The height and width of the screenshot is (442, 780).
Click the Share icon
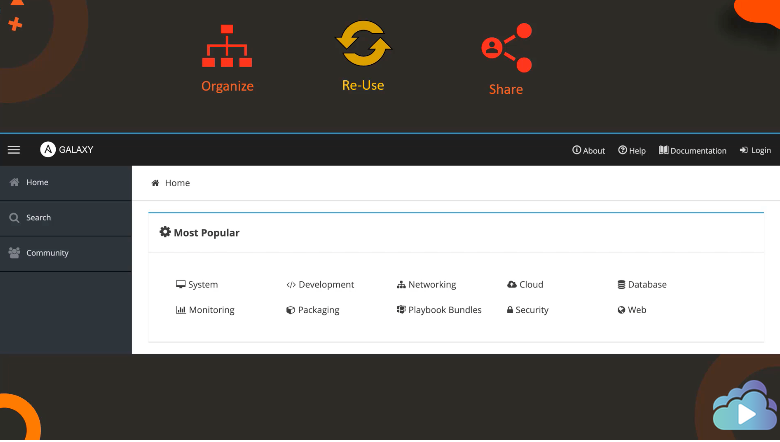[x=507, y=48]
